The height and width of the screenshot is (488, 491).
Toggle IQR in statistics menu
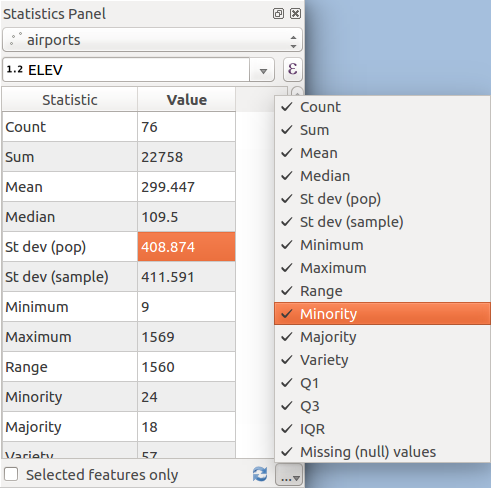pos(382,429)
